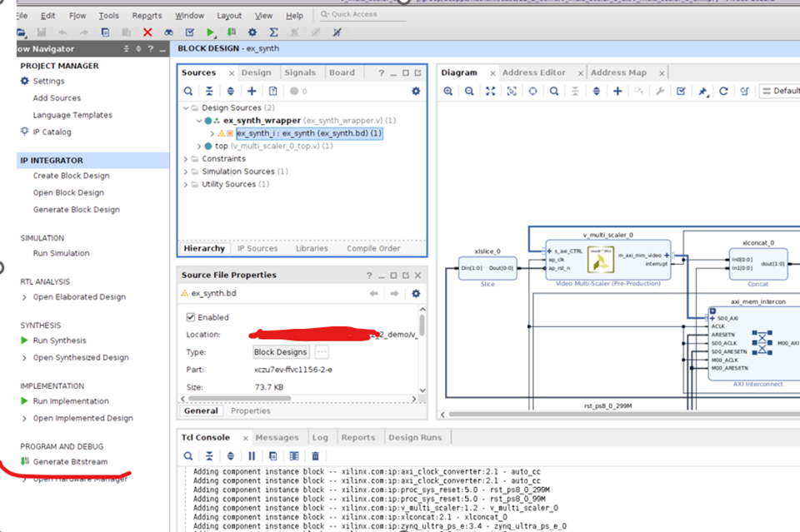
Task: Click Run Synthesis in Flow Navigator
Action: tap(59, 341)
